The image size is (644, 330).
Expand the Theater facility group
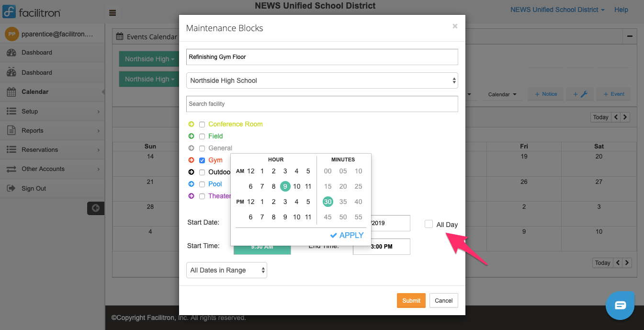point(191,196)
